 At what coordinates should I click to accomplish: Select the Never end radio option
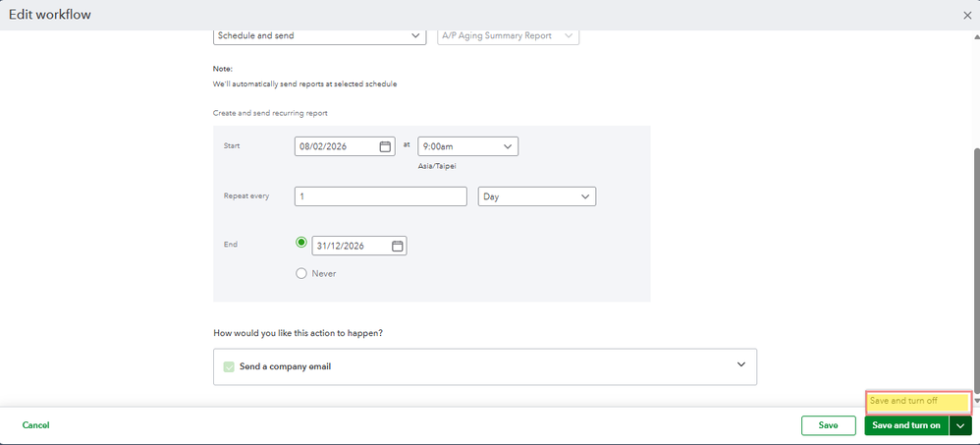tap(301, 273)
